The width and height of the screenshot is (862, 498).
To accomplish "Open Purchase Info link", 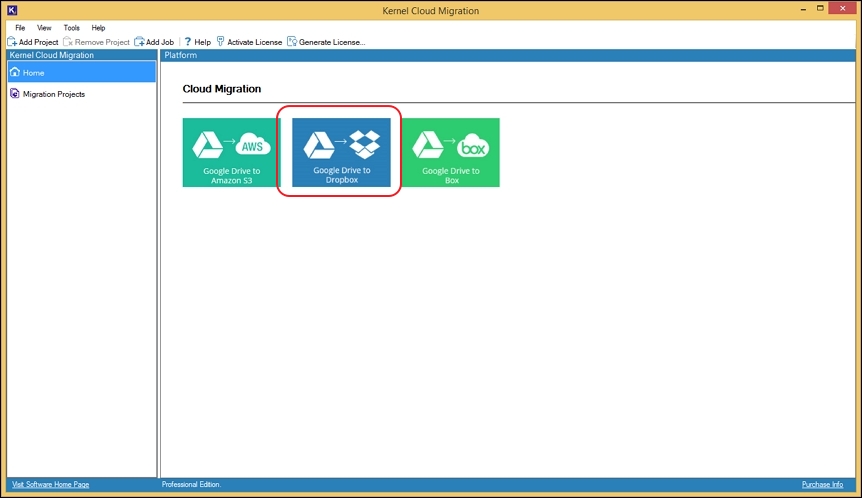I will click(822, 484).
